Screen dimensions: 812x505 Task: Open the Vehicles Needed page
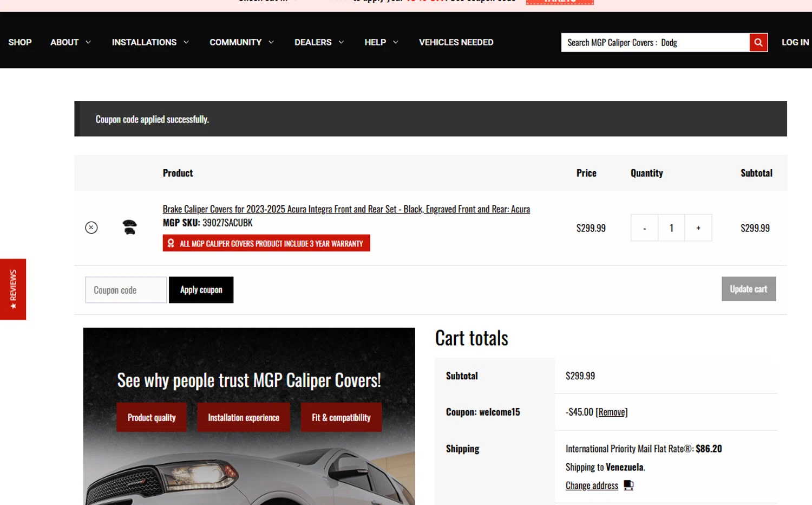click(456, 42)
